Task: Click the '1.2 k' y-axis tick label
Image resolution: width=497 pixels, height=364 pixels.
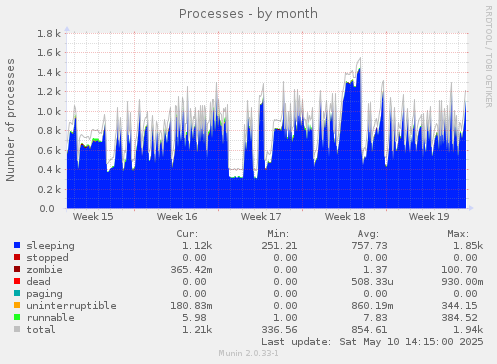Action: click(x=49, y=92)
